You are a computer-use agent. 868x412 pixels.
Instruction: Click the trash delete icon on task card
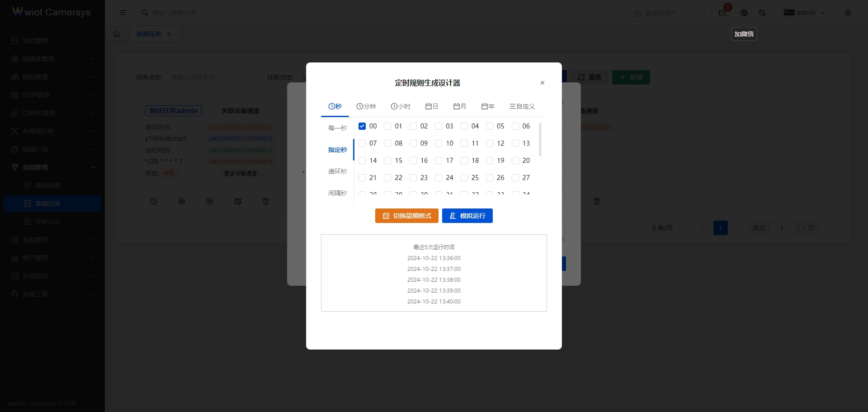click(x=266, y=201)
